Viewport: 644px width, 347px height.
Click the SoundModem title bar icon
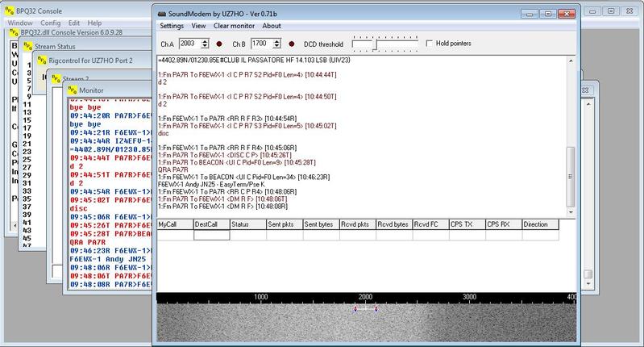162,14
